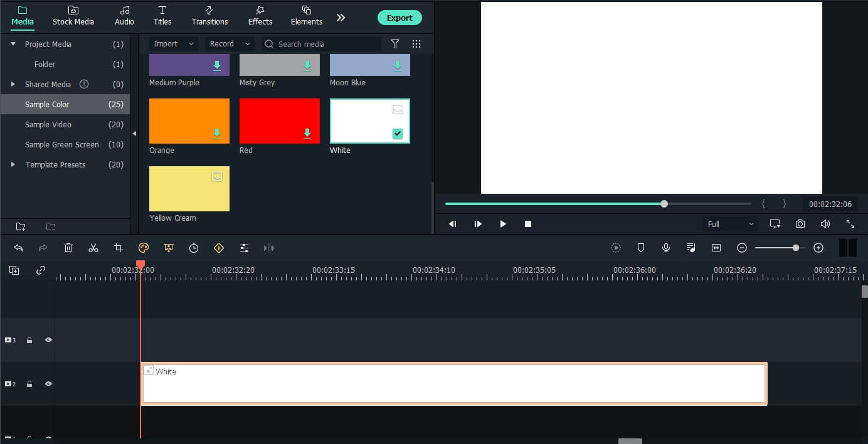This screenshot has height=444, width=868.
Task: Click the voiceover microphone icon
Action: coord(666,248)
